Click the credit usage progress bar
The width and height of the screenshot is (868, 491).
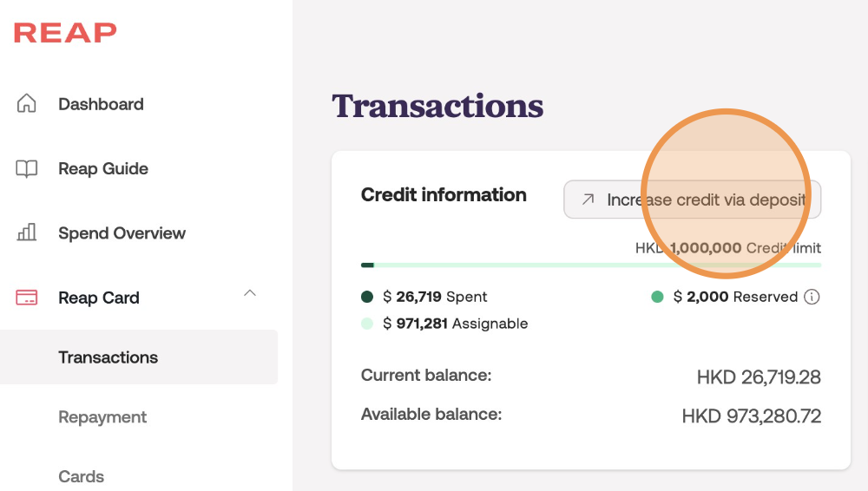click(x=590, y=265)
